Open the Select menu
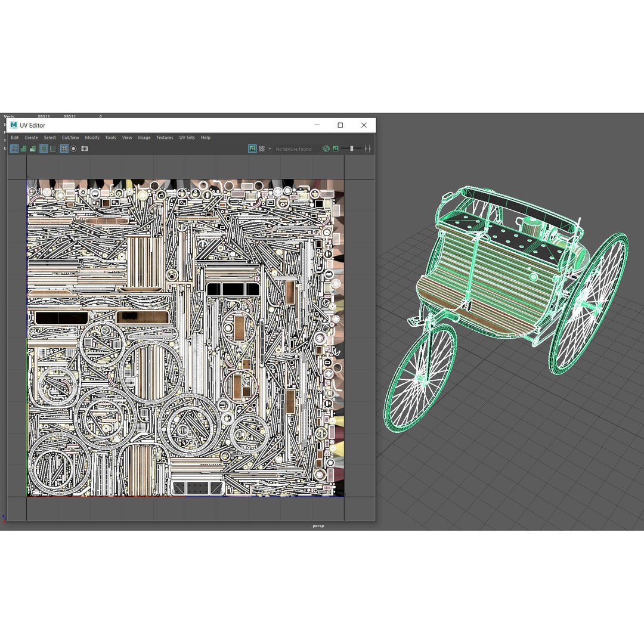Image resolution: width=644 pixels, height=644 pixels. pos(49,138)
